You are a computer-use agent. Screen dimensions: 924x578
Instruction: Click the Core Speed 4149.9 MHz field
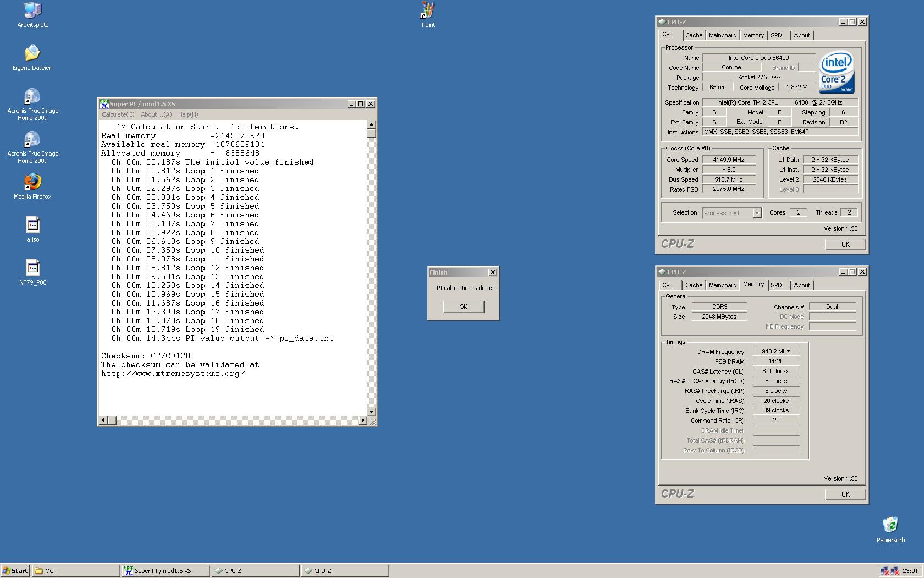(x=728, y=160)
